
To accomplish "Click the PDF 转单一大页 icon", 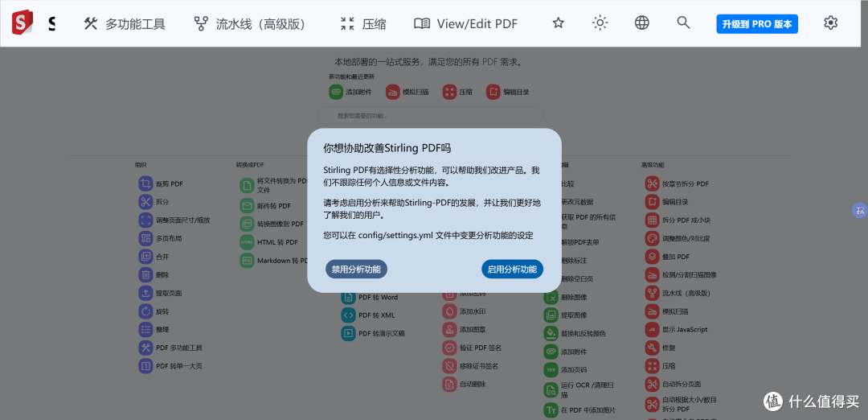I will (145, 366).
